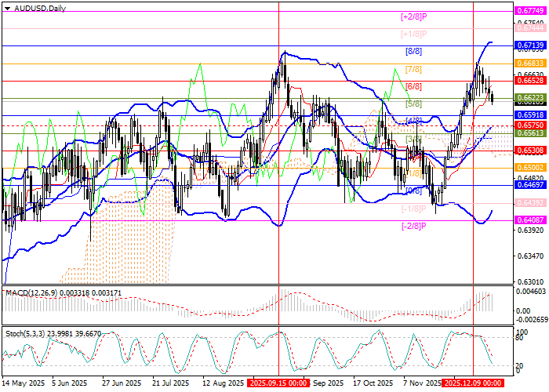
Task: Click the 17 Oct 2025 date label
Action: pos(373,383)
